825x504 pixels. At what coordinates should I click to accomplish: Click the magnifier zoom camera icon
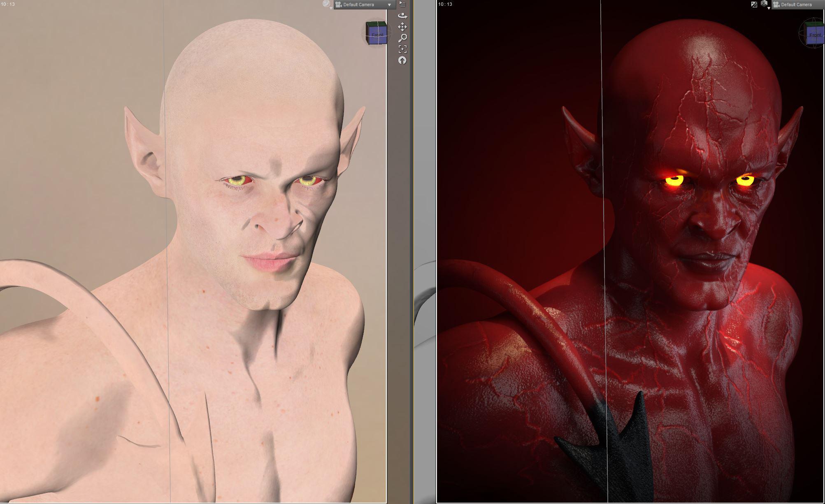402,38
